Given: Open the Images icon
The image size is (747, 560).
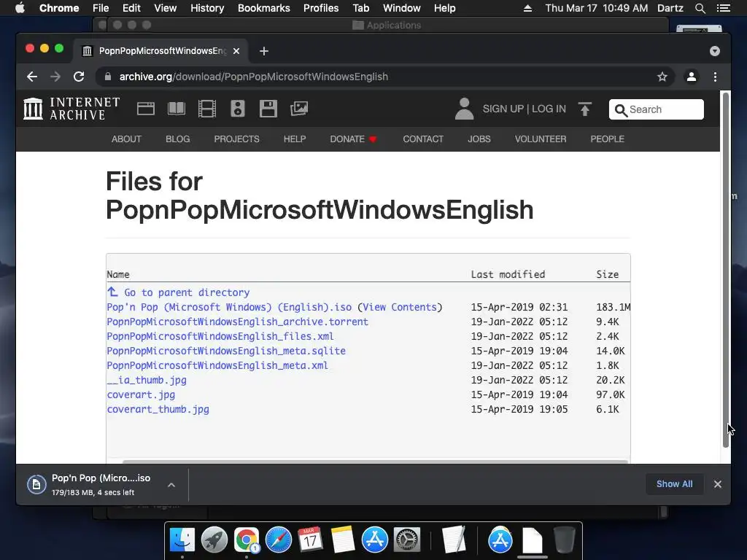Looking at the screenshot, I should point(299,109).
